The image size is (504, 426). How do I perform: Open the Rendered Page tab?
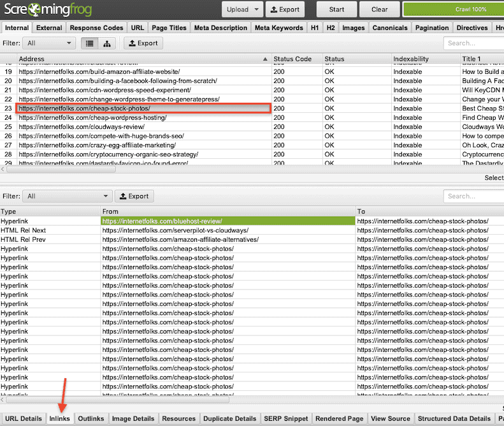pos(339,418)
